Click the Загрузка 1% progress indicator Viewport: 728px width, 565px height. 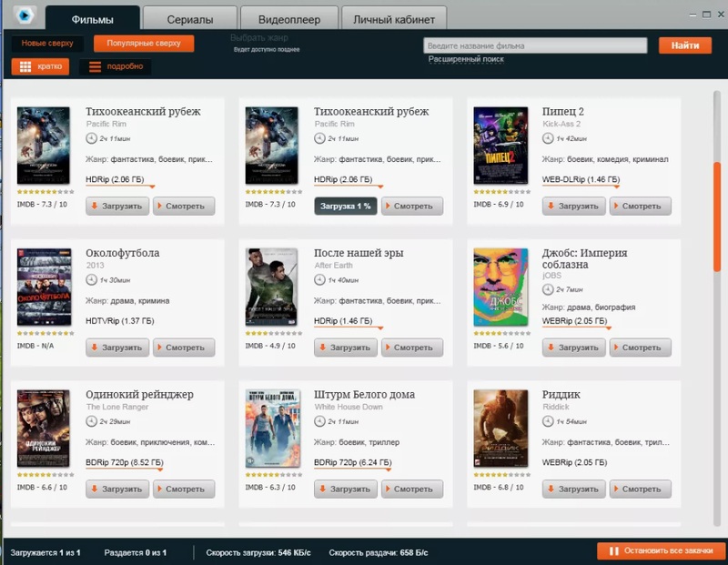tap(346, 207)
